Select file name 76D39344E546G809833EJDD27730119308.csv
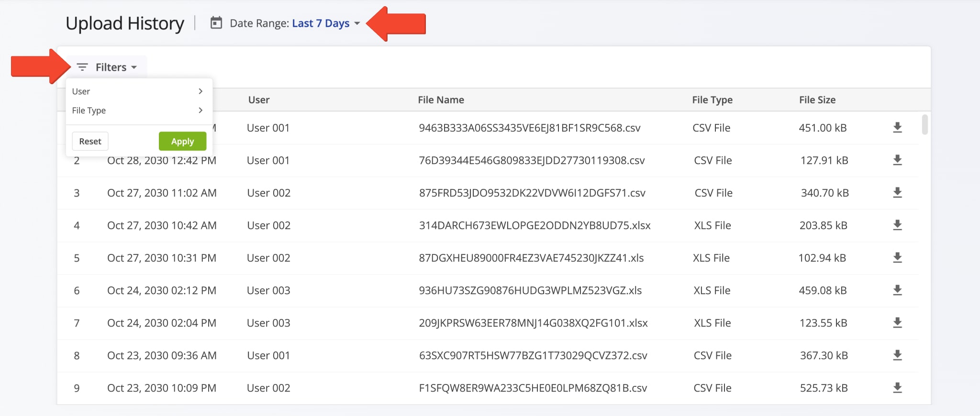The height and width of the screenshot is (416, 980). [x=532, y=161]
